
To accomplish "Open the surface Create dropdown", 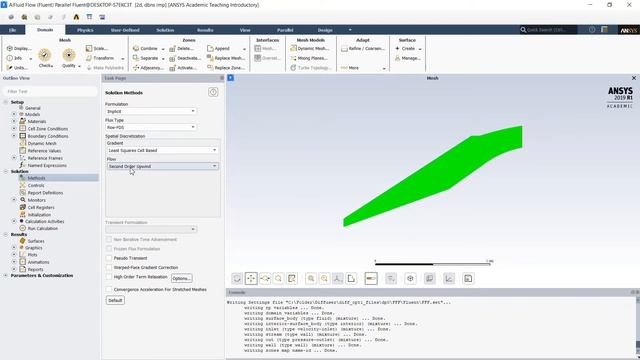I will pyautogui.click(x=408, y=49).
